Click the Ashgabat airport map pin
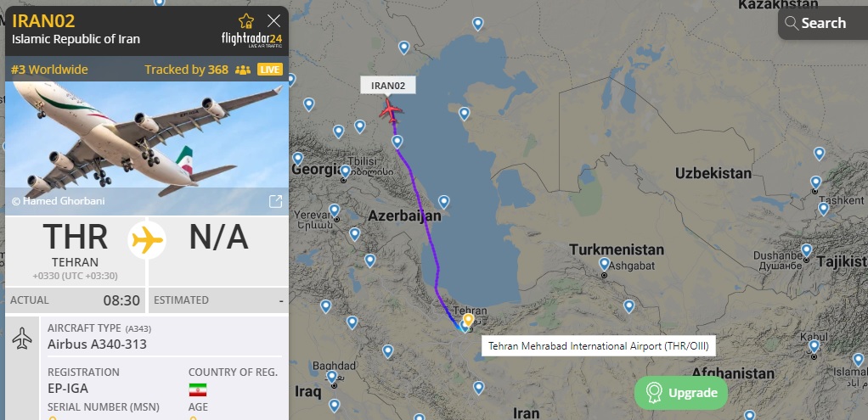Screen dimensions: 868x420 [x=604, y=264]
